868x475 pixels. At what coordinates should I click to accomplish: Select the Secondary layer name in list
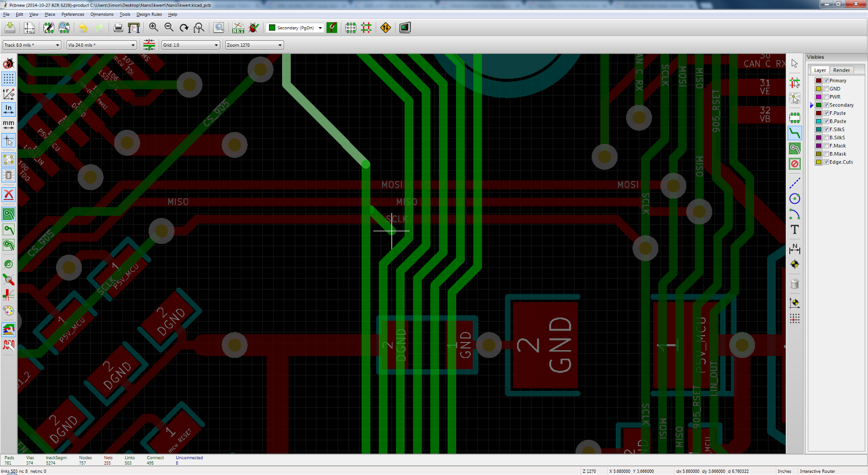(x=841, y=105)
